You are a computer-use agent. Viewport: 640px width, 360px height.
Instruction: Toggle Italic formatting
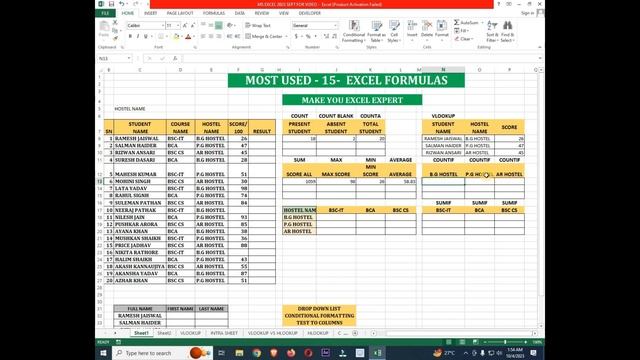click(x=138, y=36)
